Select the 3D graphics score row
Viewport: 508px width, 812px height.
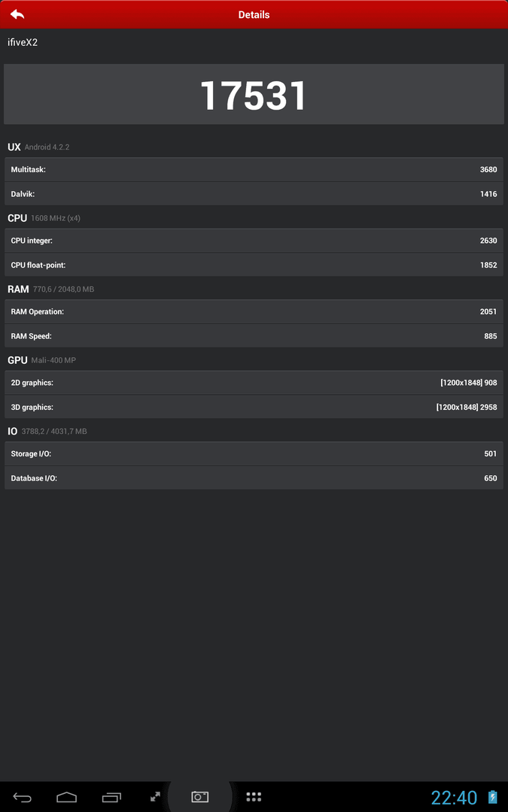coord(254,407)
